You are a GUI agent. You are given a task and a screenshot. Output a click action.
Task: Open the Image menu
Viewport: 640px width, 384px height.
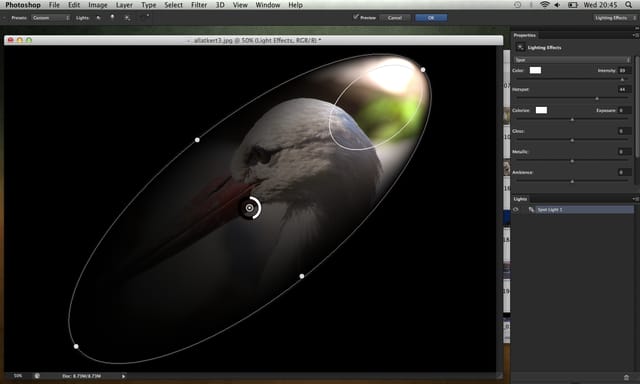98,5
